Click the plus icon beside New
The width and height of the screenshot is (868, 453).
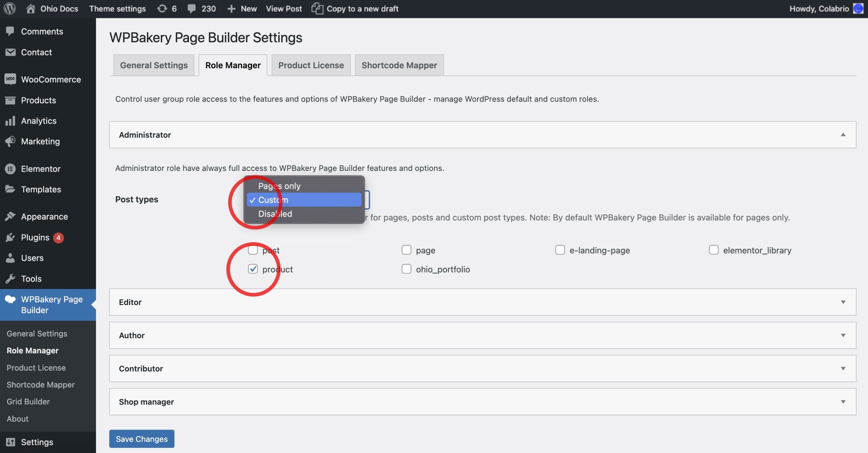coord(231,9)
